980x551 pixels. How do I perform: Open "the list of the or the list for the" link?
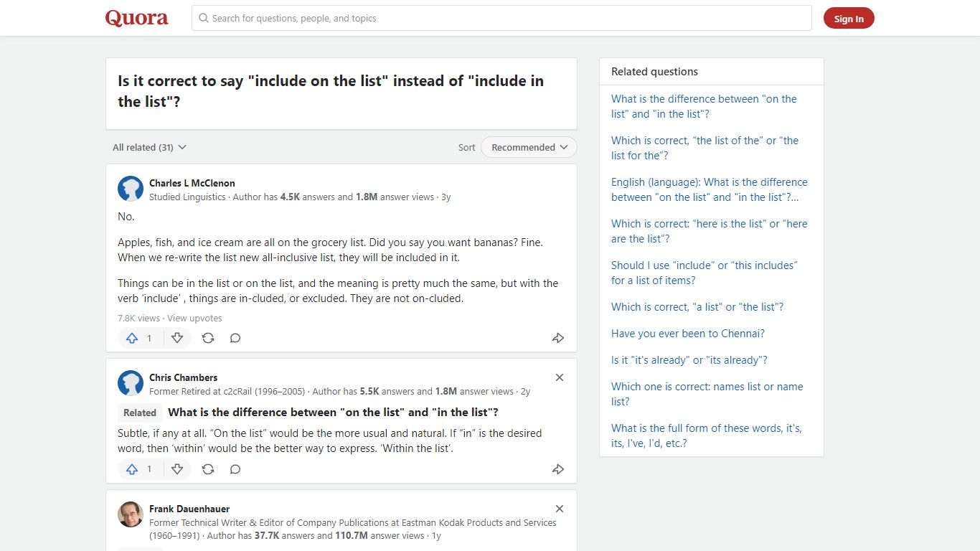(x=705, y=148)
